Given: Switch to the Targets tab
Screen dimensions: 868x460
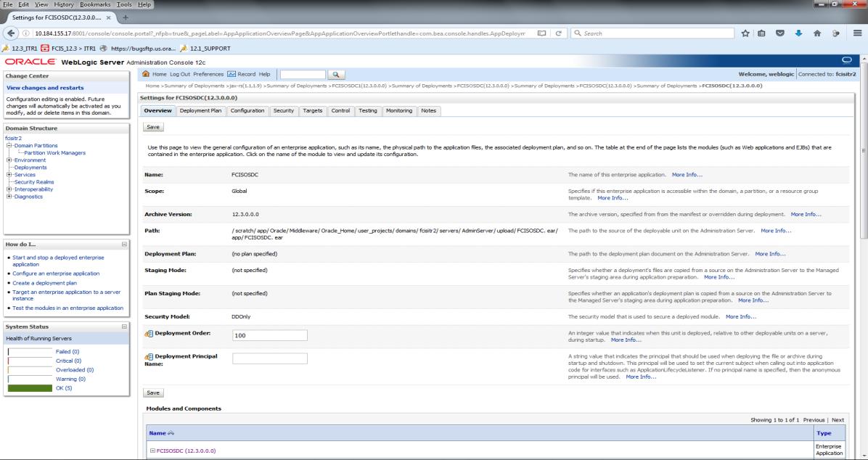Looking at the screenshot, I should point(312,111).
